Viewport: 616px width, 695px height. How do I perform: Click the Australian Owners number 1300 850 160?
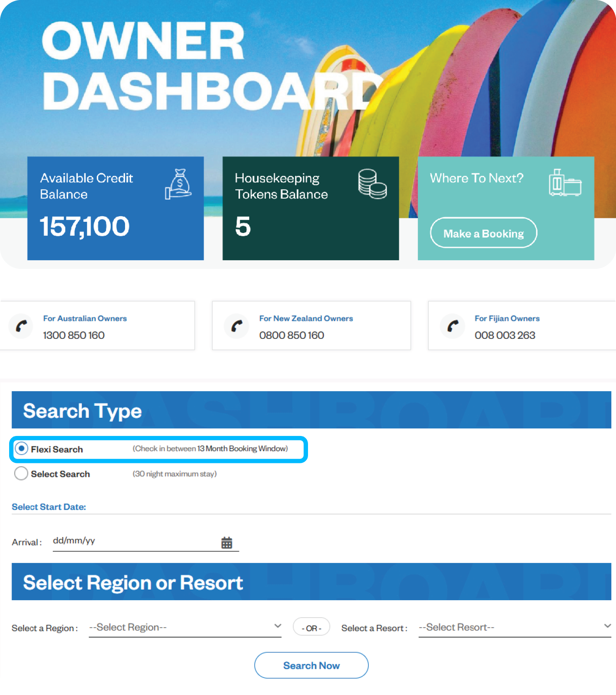(74, 335)
